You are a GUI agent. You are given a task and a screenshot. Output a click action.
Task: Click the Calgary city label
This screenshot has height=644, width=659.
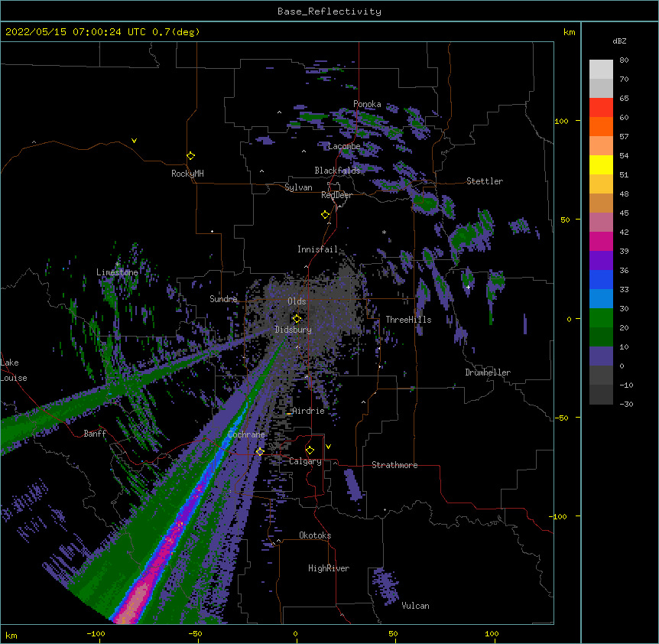[305, 461]
